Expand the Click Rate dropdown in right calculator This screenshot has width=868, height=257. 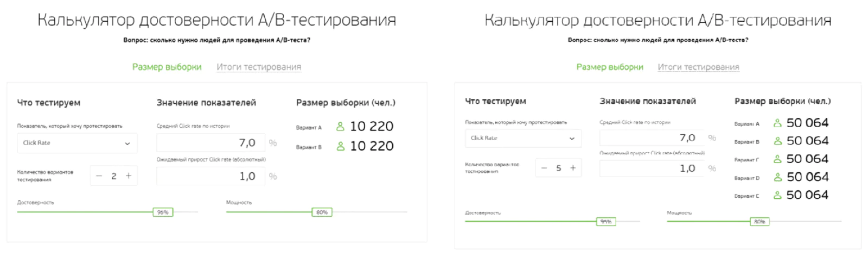pyautogui.click(x=523, y=139)
